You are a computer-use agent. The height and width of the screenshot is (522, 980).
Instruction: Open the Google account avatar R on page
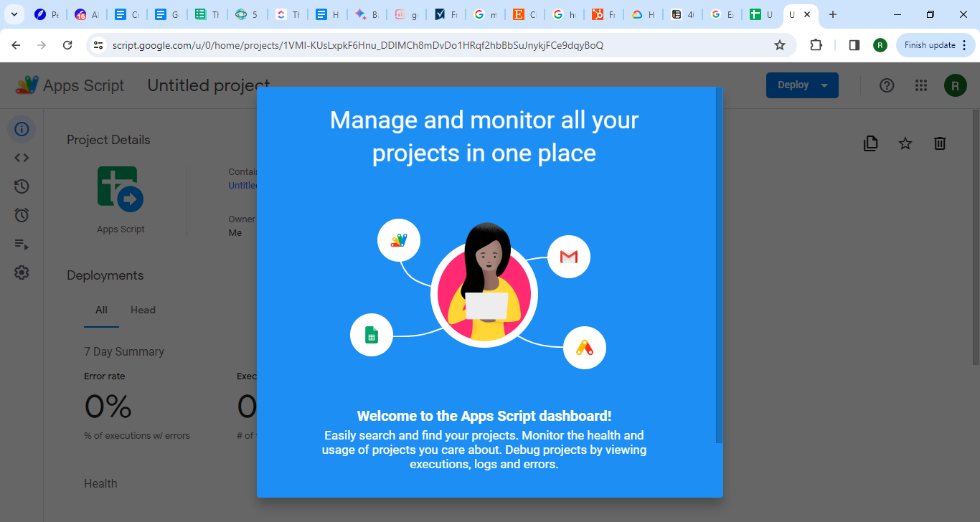point(955,85)
